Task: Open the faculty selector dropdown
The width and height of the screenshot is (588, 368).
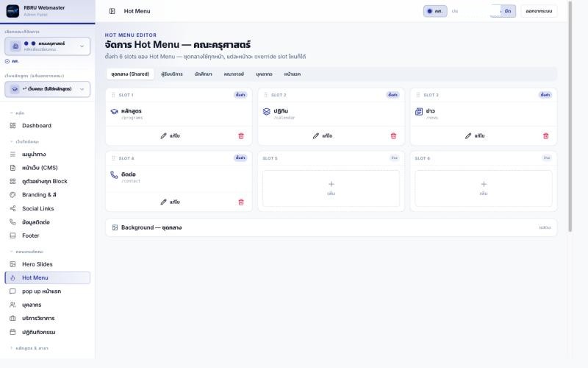Action: [x=48, y=46]
